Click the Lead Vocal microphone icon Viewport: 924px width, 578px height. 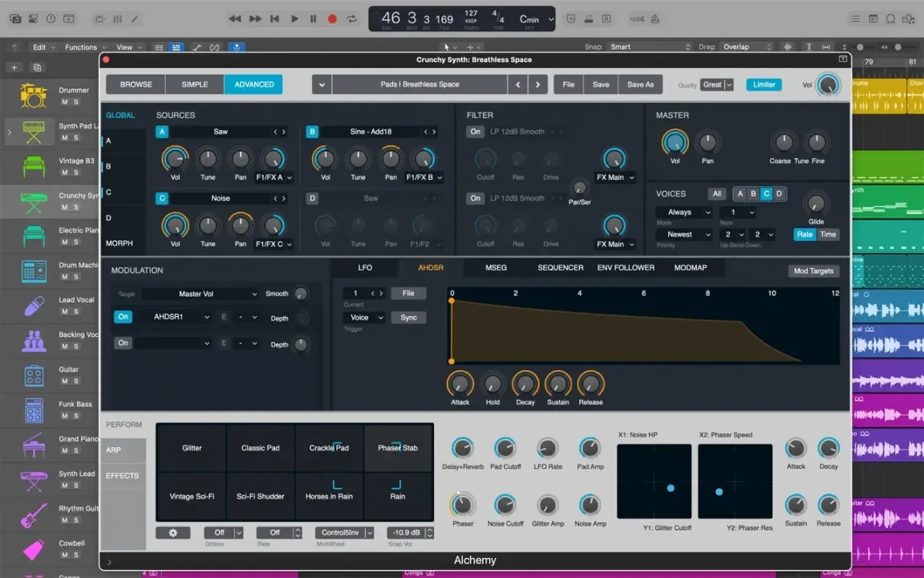tap(34, 306)
